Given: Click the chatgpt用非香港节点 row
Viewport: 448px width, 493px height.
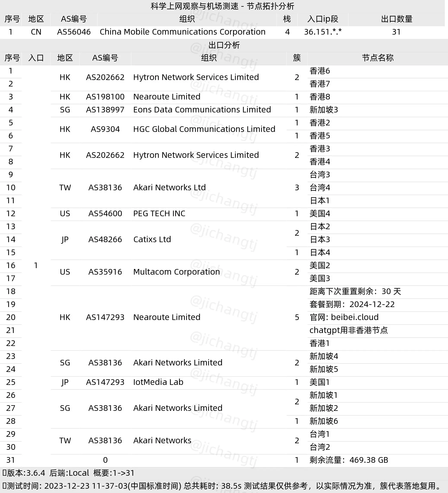Looking at the screenshot, I should click(x=348, y=330).
